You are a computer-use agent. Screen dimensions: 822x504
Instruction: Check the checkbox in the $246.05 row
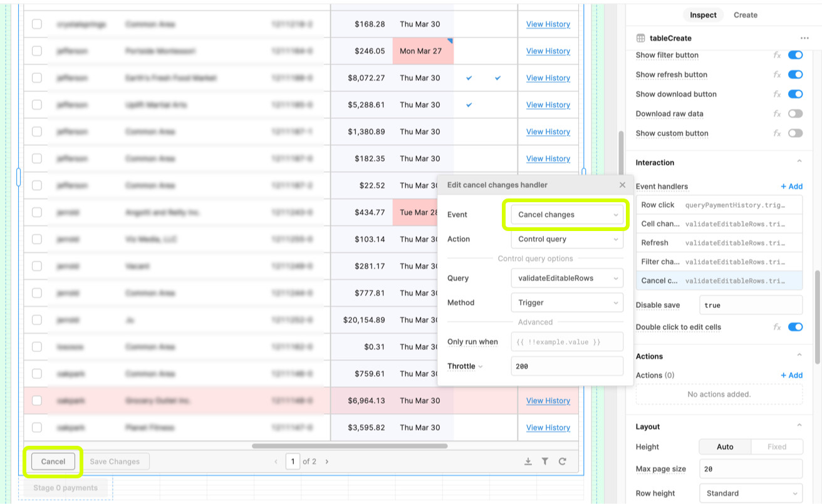[37, 51]
